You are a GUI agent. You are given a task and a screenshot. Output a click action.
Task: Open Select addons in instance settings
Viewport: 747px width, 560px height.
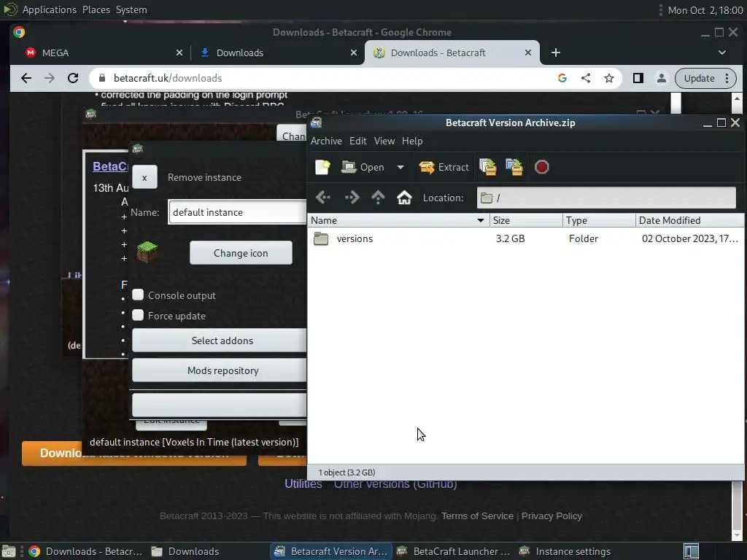tap(219, 341)
